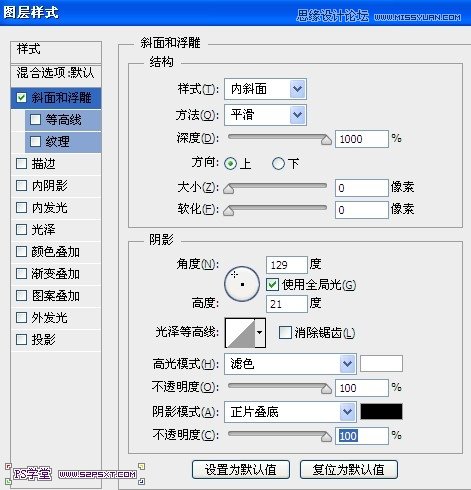Screen dimensions: 471x490
Task: Open the 高光模式 dropdown showing 滤色
Action: click(x=290, y=364)
